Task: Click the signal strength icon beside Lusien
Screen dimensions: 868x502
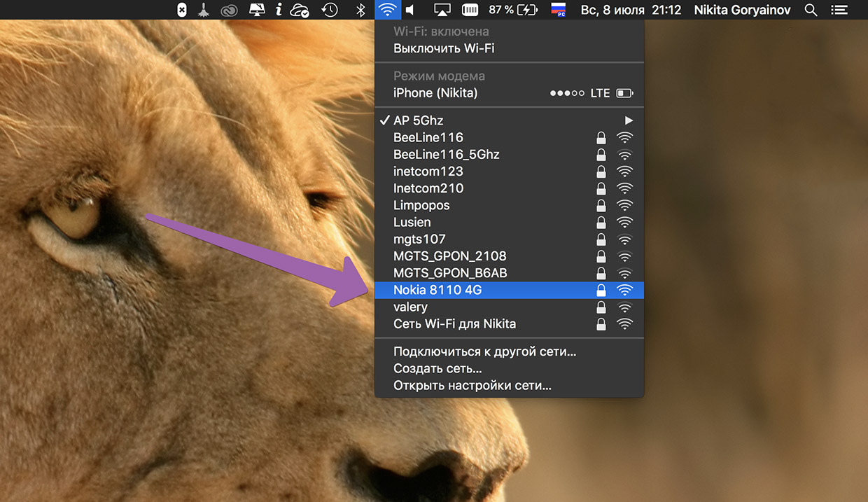Action: 624,222
